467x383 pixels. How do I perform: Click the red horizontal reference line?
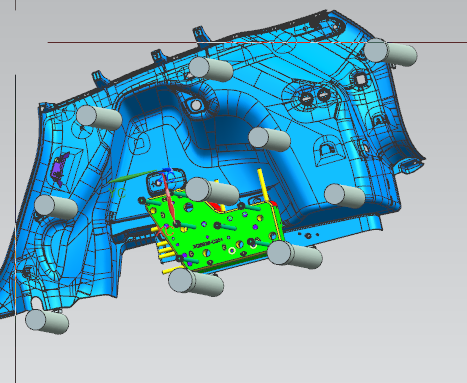pos(257,42)
